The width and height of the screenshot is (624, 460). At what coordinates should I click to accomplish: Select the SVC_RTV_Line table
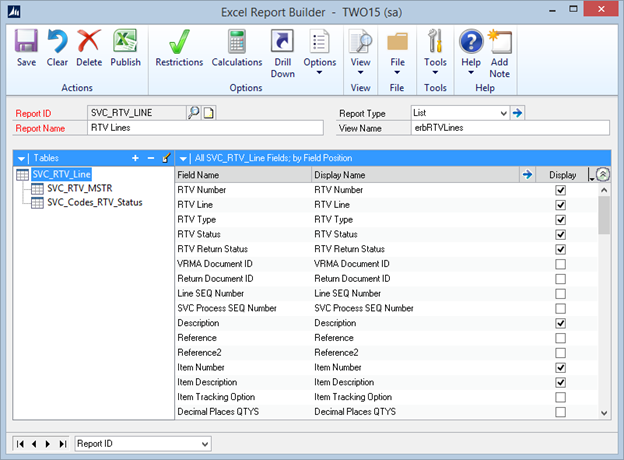(x=61, y=174)
